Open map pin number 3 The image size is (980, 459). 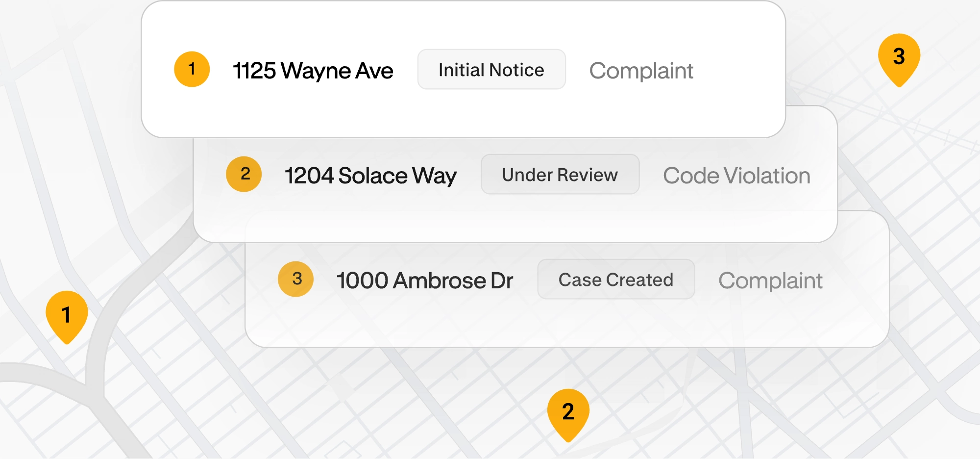(899, 59)
